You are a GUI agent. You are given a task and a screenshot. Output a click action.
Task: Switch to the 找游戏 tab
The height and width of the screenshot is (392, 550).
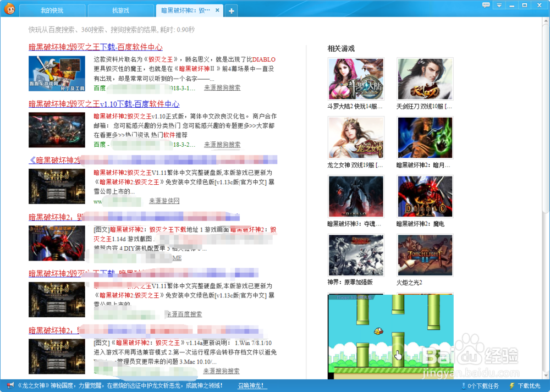click(120, 10)
